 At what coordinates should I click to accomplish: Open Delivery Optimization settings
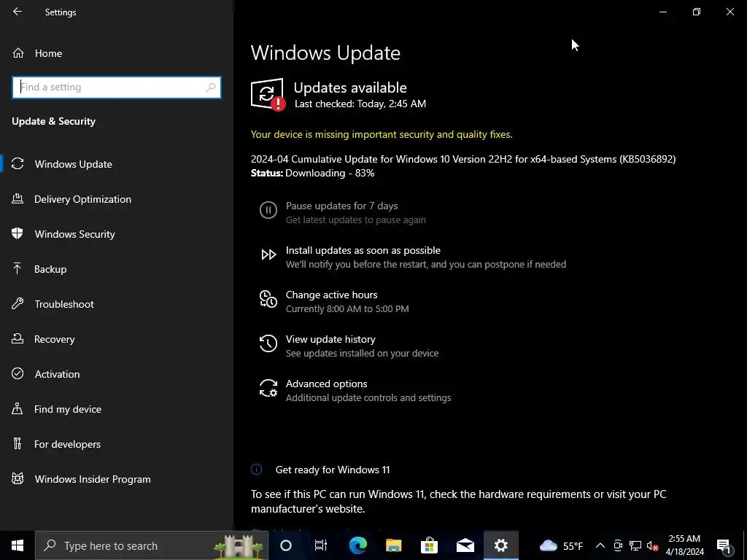(x=82, y=199)
